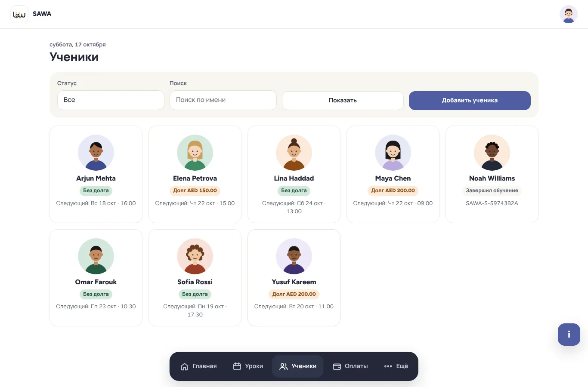The width and height of the screenshot is (588, 387).
Task: Open Arjun Mehta's avatar
Action: coord(96,153)
